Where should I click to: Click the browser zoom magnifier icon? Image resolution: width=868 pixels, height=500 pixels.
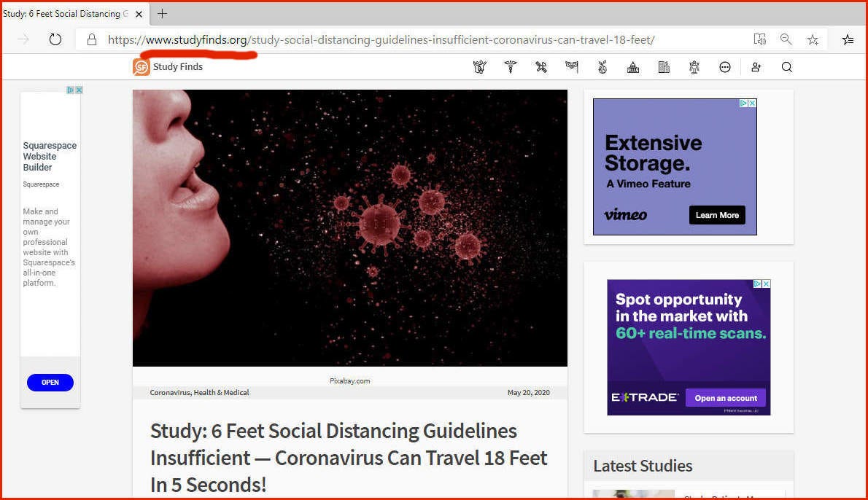[786, 39]
